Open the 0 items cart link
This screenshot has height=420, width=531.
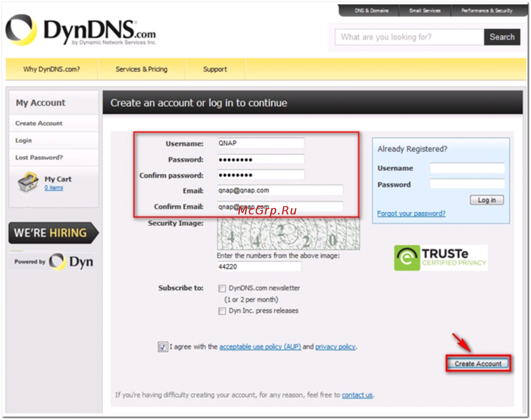click(x=54, y=188)
